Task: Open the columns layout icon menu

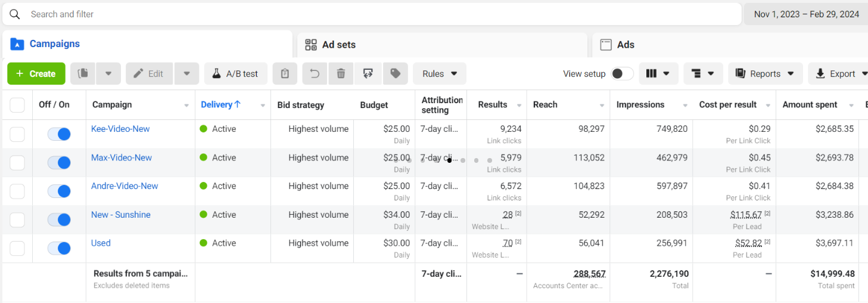Action: (x=658, y=73)
